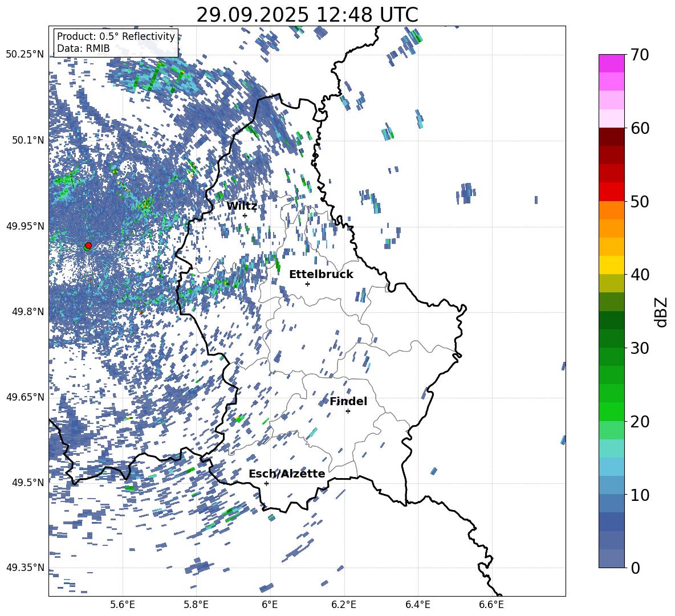Pick the light cyan swatch near 15 dBZ

pos(612,448)
